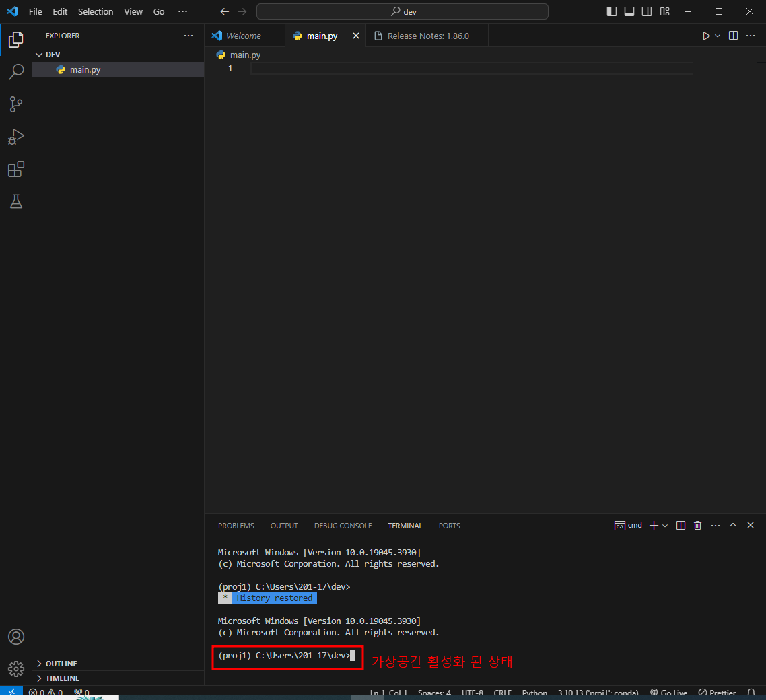
Task: Maximize the panel size with chevron
Action: click(x=733, y=525)
